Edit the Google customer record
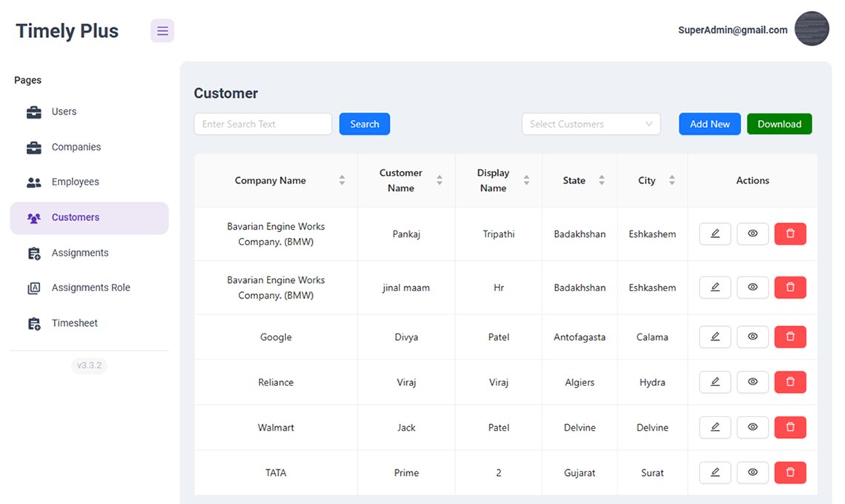This screenshot has height=504, width=845. pyautogui.click(x=715, y=336)
